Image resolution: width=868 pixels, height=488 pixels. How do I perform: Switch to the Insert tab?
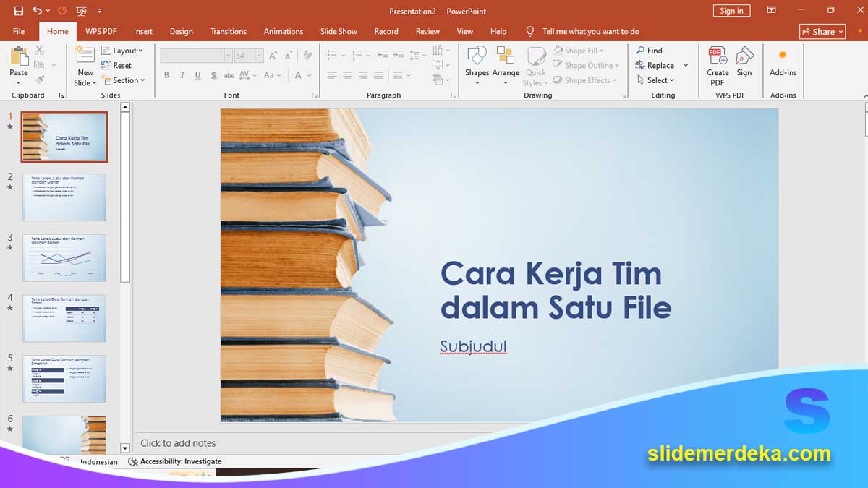pyautogui.click(x=143, y=31)
